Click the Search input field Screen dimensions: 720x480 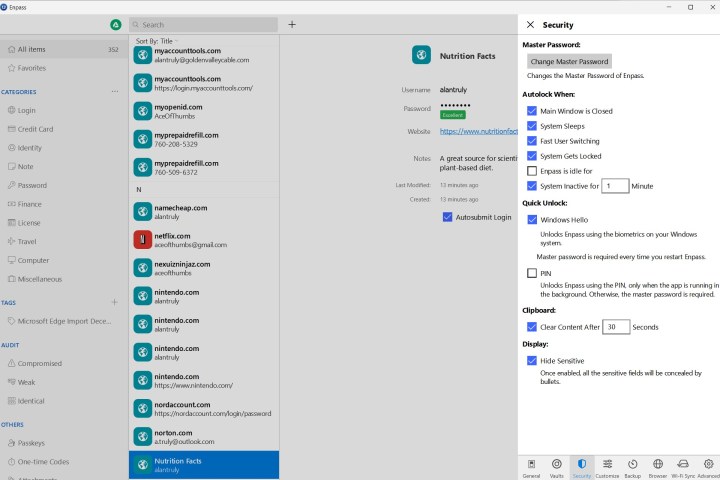pos(205,24)
